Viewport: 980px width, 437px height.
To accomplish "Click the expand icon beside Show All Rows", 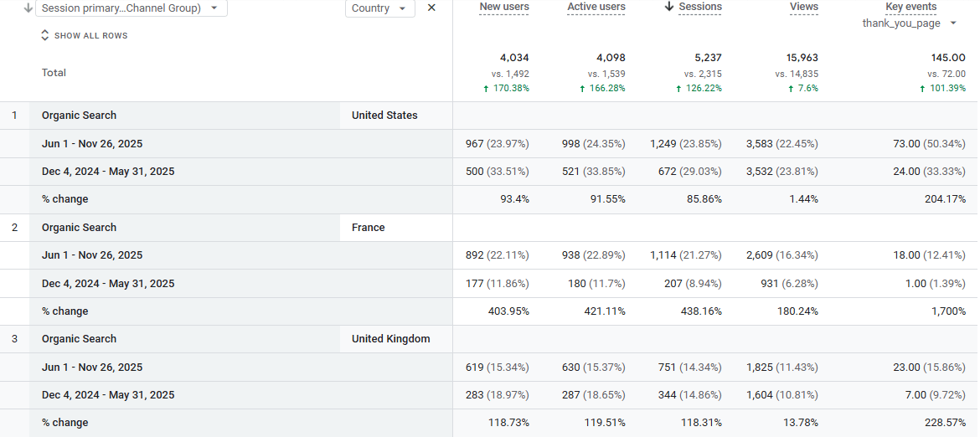I will click(45, 36).
